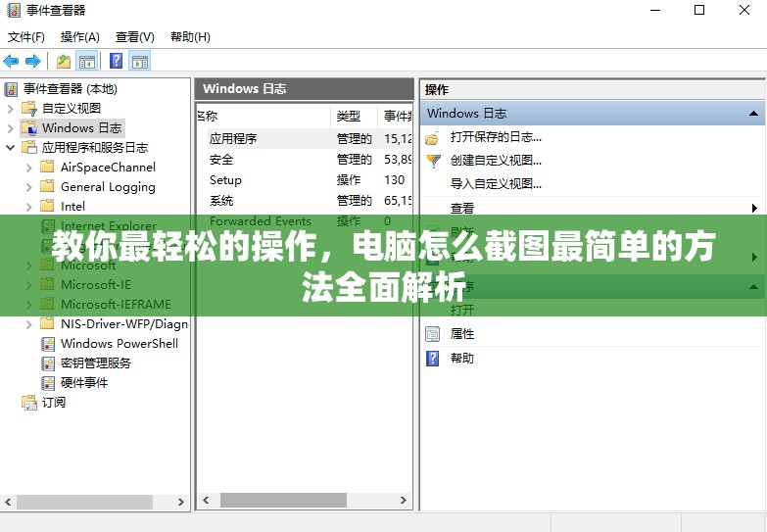Click the 密钥管理服务 log icon
The width and height of the screenshot is (767, 532).
tap(48, 363)
